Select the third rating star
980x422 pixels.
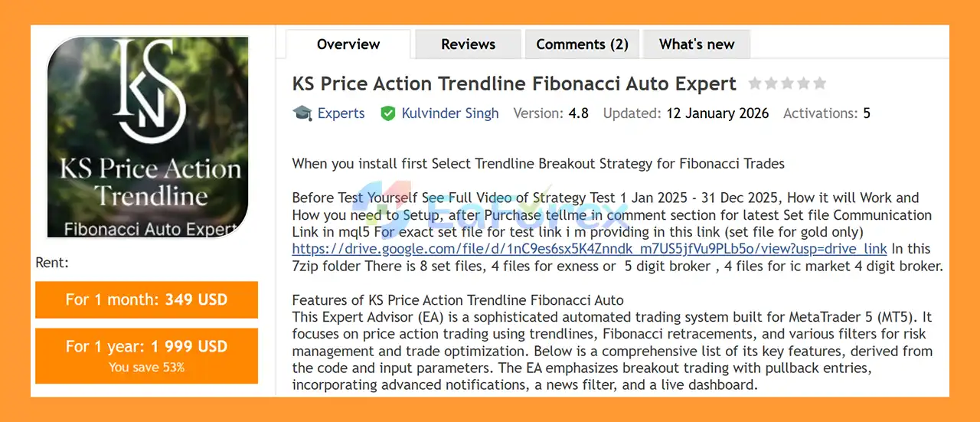(787, 83)
